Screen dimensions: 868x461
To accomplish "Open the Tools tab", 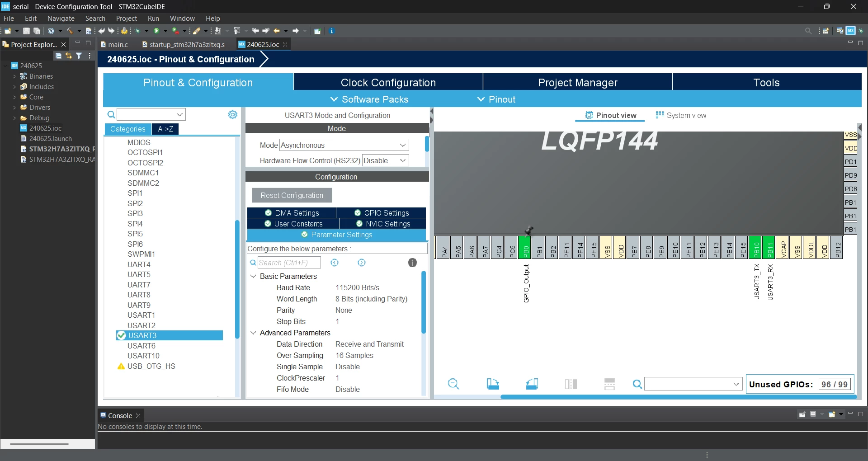I will click(x=767, y=82).
